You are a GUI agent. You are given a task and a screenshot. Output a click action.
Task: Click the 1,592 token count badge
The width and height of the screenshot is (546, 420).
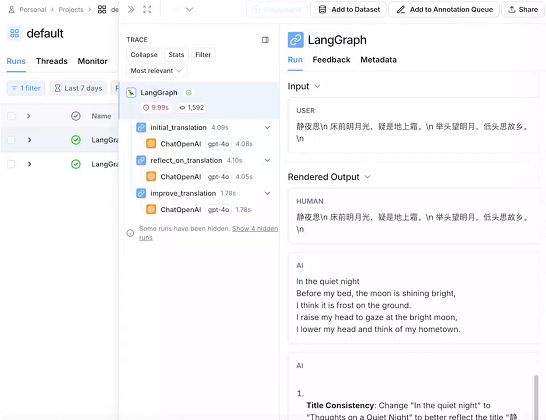point(192,108)
